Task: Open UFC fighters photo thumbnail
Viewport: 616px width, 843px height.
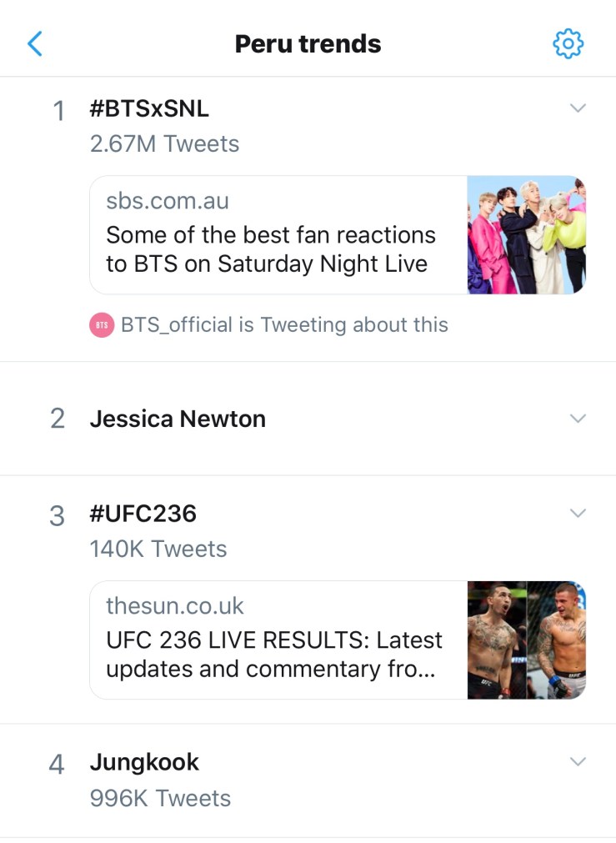Action: (x=526, y=640)
